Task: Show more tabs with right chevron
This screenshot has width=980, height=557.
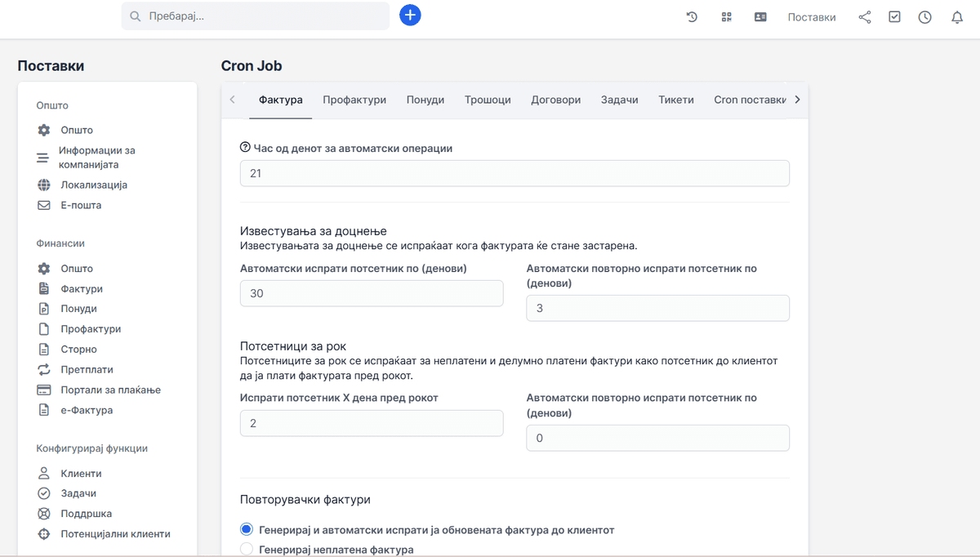Action: [797, 100]
